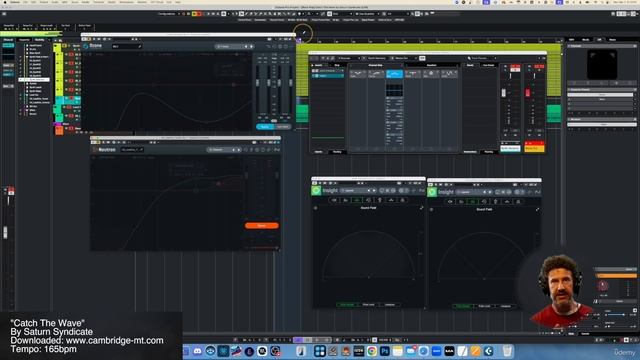640x360 pixels.
Task: Expand the Sound Field view in right Insight
Action: coord(537,210)
